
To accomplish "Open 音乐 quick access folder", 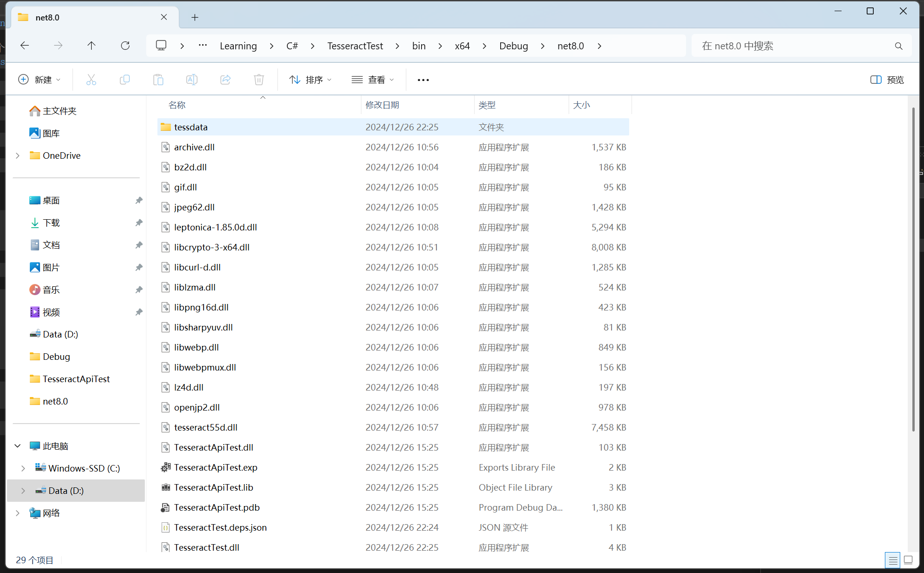I will tap(44, 290).
